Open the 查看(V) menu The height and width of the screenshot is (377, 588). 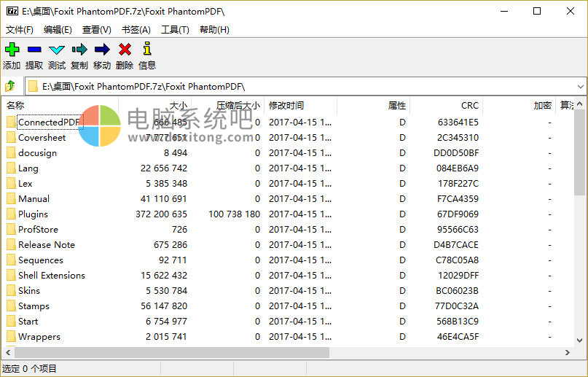point(97,30)
